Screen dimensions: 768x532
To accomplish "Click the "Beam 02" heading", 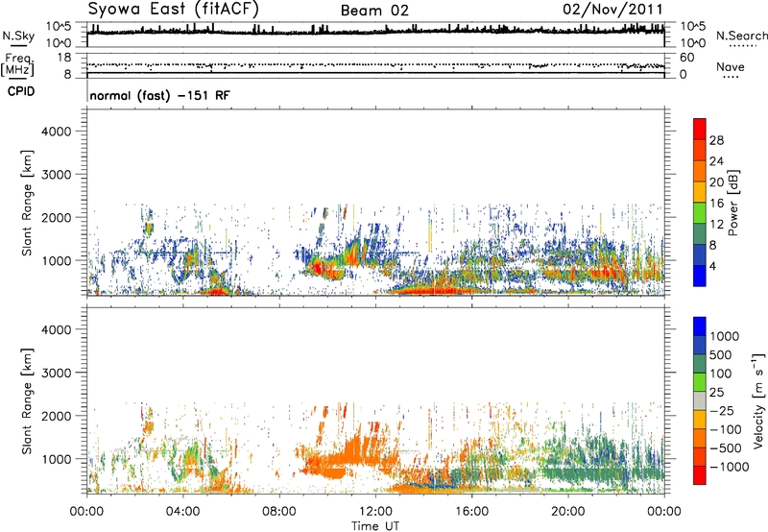I will pyautogui.click(x=374, y=11).
